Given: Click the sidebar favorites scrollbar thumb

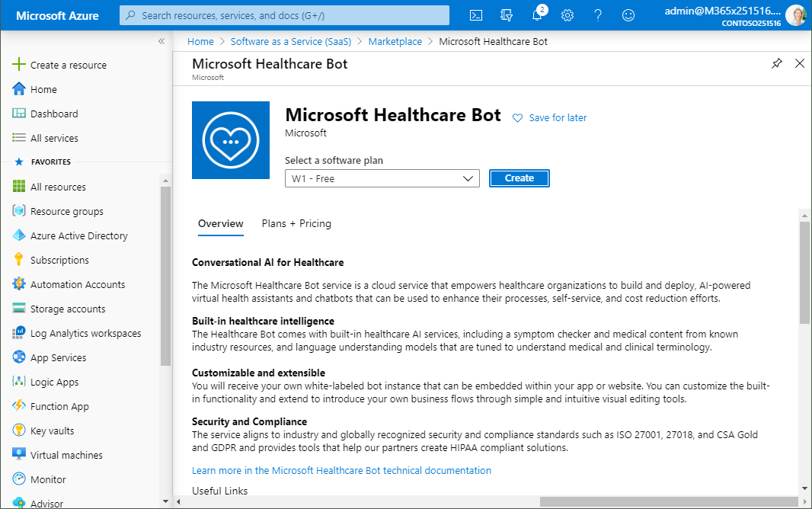Looking at the screenshot, I should (166, 276).
